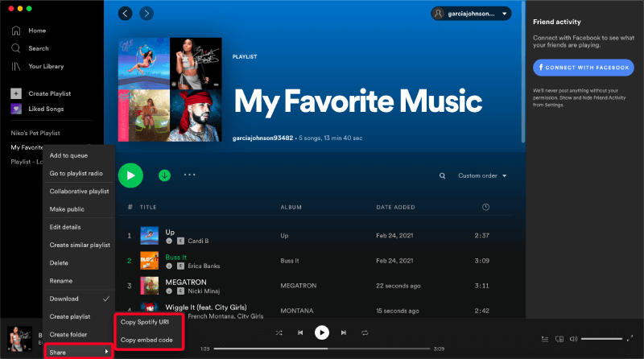Choose Go to playlist radio
644x359 pixels.
pyautogui.click(x=78, y=173)
